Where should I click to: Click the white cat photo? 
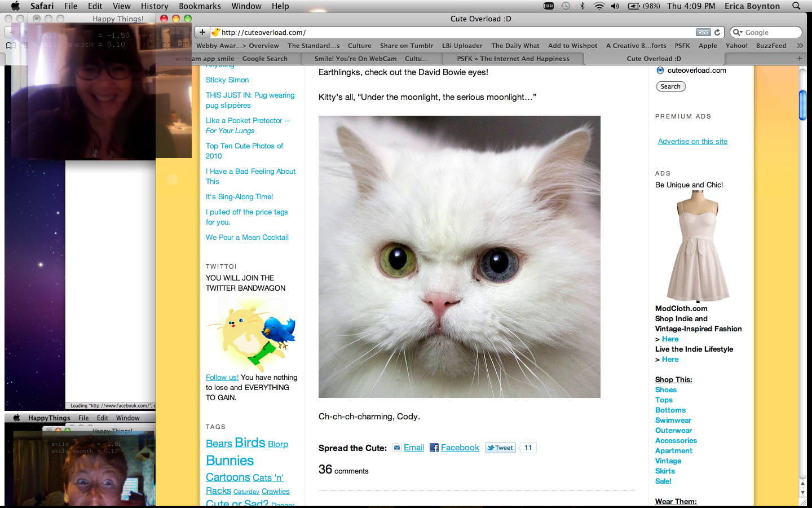[x=460, y=257]
